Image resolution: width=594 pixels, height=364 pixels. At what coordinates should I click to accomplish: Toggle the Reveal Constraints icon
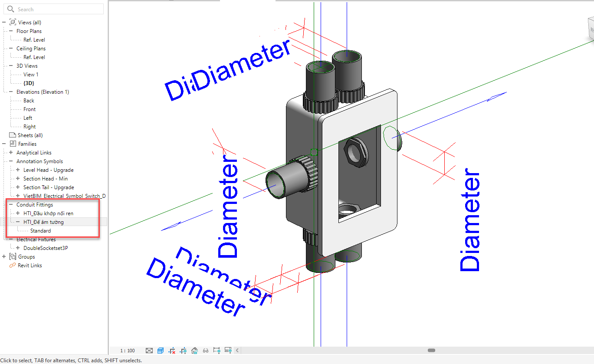click(x=217, y=350)
